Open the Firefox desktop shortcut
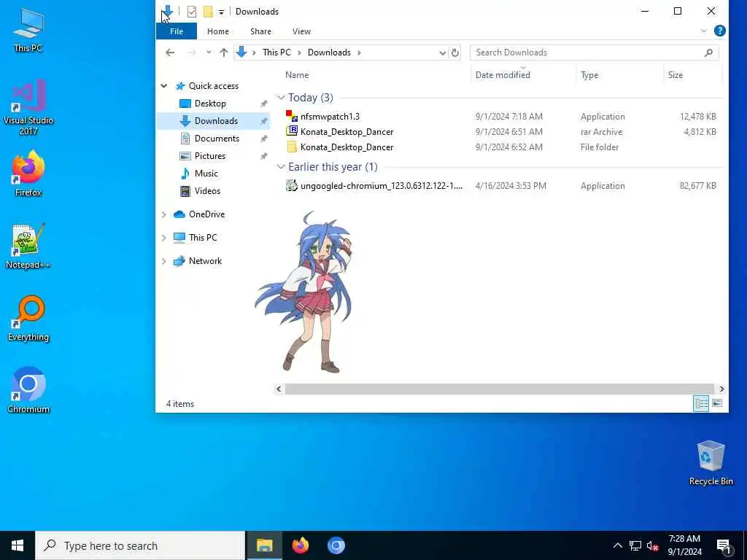This screenshot has height=560, width=747. pos(28,174)
